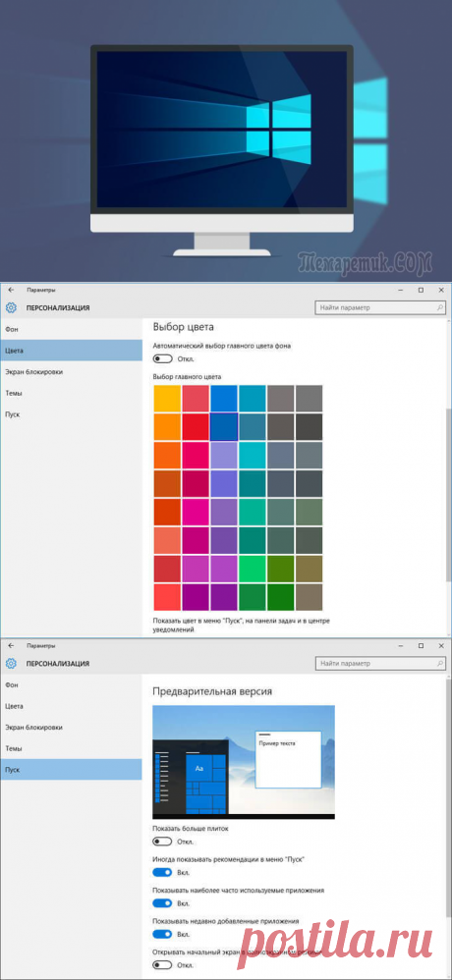452x980 pixels.
Task: Pick the lavender light-purple color swatch
Action: (224, 455)
